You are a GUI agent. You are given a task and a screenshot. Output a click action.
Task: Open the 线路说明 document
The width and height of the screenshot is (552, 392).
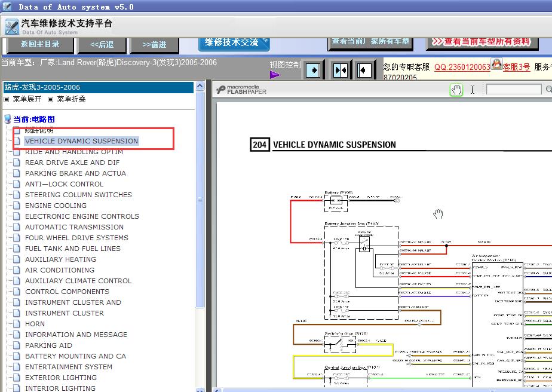(x=39, y=130)
